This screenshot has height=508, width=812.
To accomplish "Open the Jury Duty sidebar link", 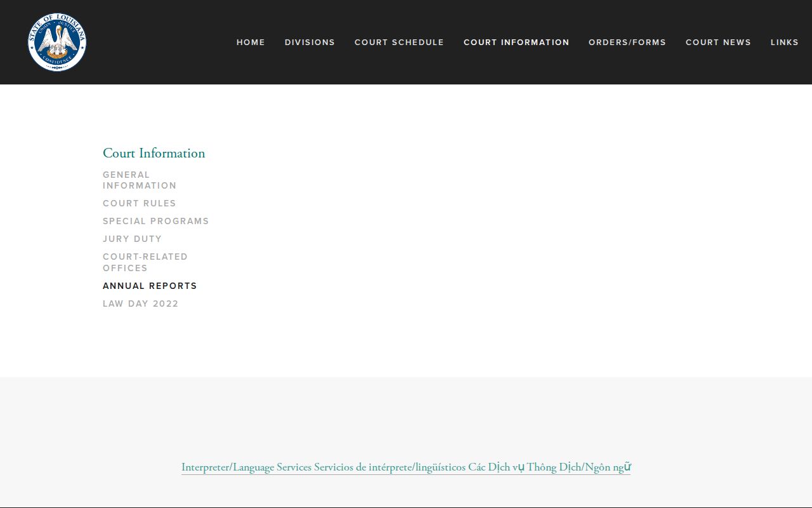I will pos(133,239).
